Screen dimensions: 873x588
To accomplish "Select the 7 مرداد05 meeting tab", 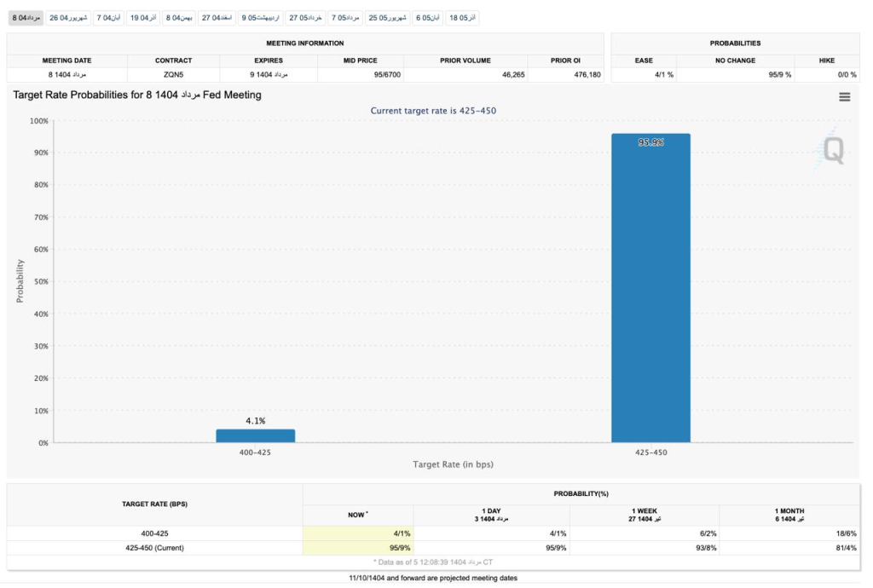I will coord(345,17).
